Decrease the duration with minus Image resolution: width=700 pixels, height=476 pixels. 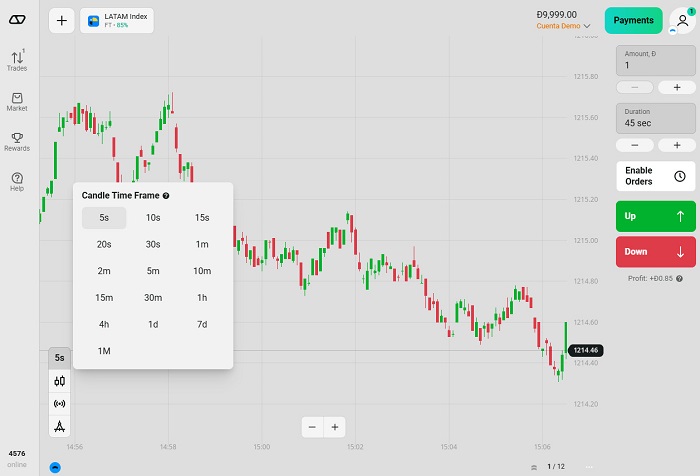[x=635, y=145]
